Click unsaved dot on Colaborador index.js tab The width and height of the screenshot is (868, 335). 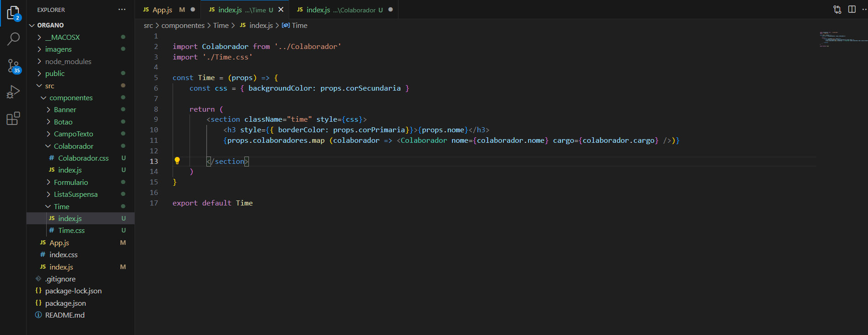click(x=390, y=10)
